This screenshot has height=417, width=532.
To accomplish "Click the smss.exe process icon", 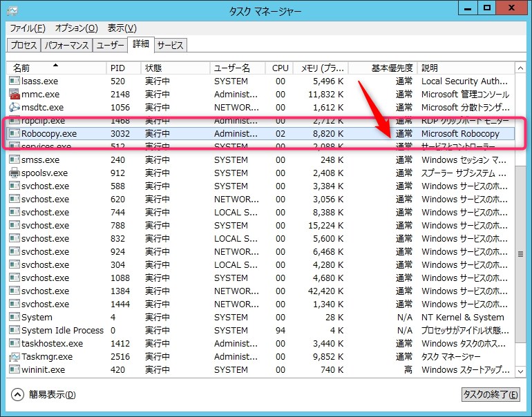I will [15, 159].
